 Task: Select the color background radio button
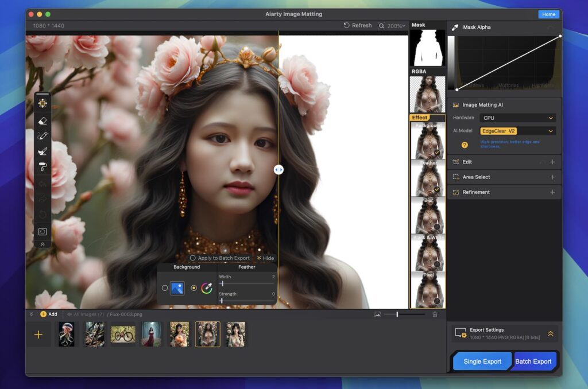(194, 288)
